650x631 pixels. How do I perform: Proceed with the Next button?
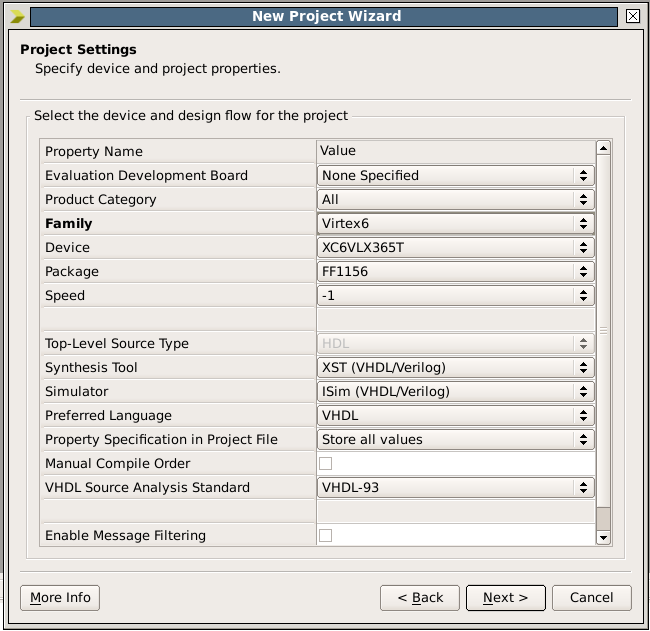point(505,598)
